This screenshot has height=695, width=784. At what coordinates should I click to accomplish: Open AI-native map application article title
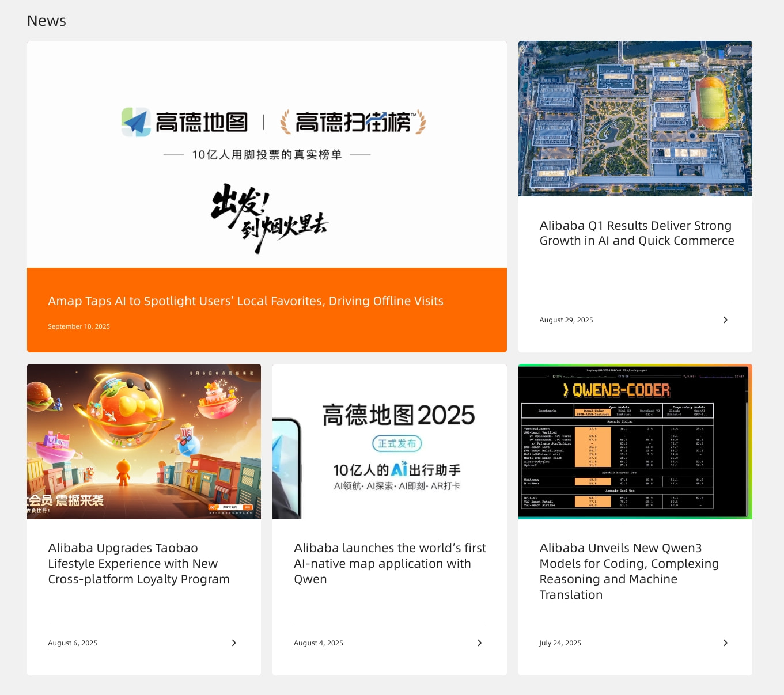tap(390, 564)
